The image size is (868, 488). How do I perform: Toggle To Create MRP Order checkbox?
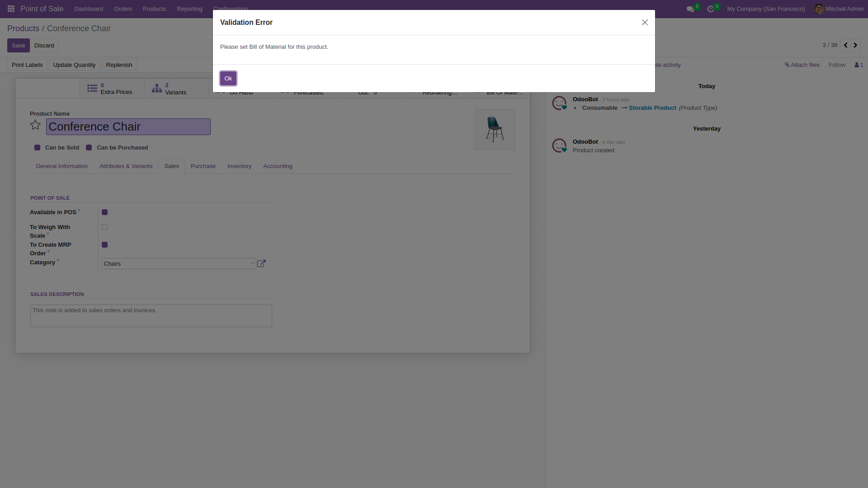coord(104,245)
